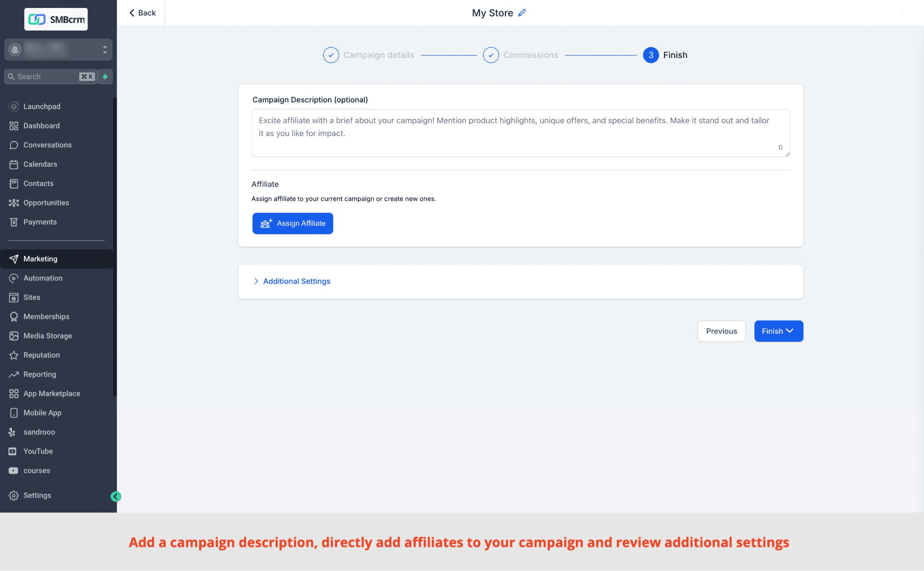Click the sidebar Search field

pyautogui.click(x=51, y=77)
